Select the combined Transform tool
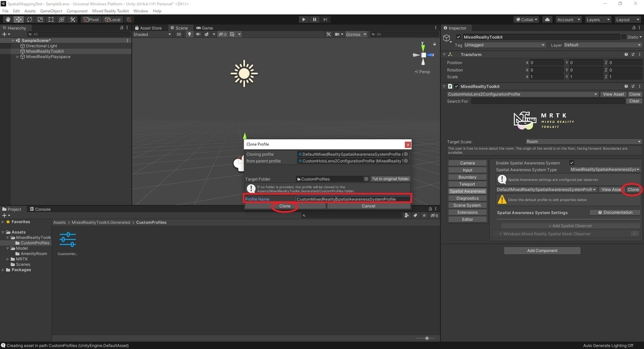This screenshot has width=644, height=349. (x=62, y=19)
